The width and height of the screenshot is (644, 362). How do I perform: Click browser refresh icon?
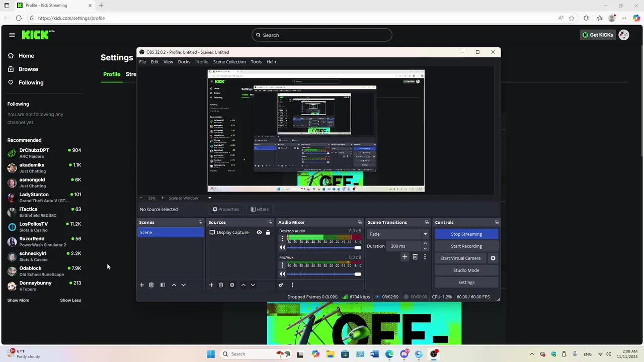click(19, 18)
